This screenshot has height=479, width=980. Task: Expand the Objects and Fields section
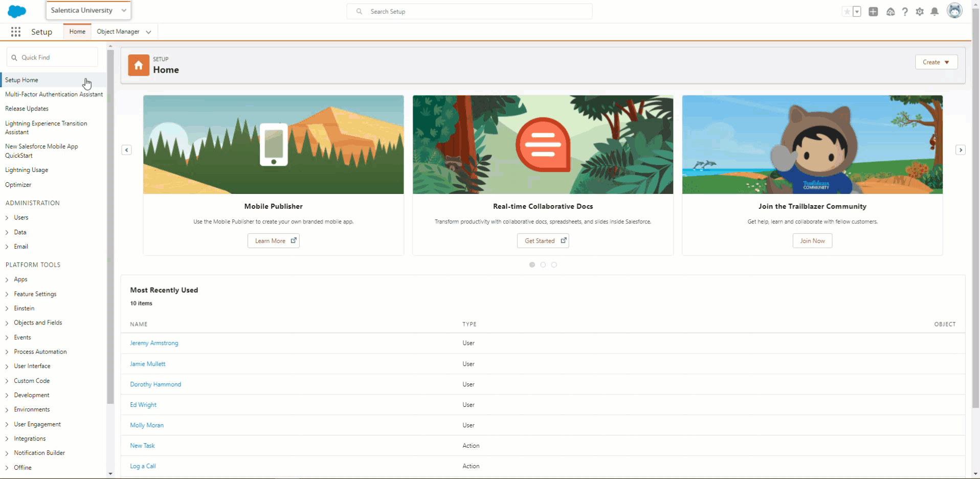point(7,323)
